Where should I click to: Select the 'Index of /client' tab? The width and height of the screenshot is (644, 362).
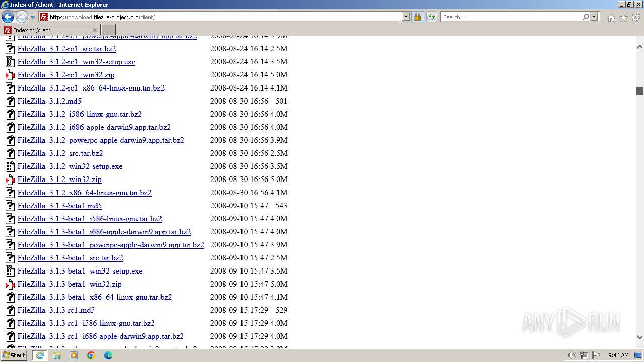(x=50, y=30)
